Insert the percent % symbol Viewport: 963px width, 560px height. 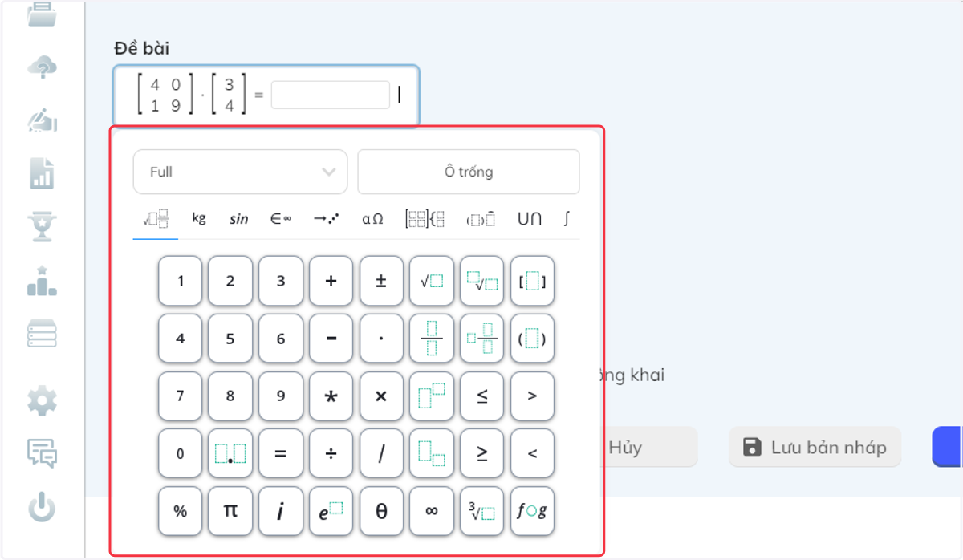click(180, 511)
